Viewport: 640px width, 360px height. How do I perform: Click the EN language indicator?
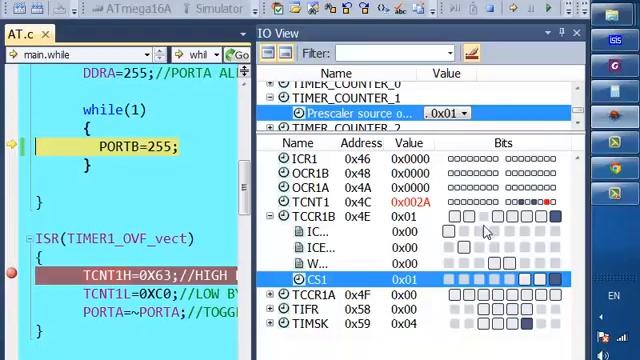(x=614, y=296)
